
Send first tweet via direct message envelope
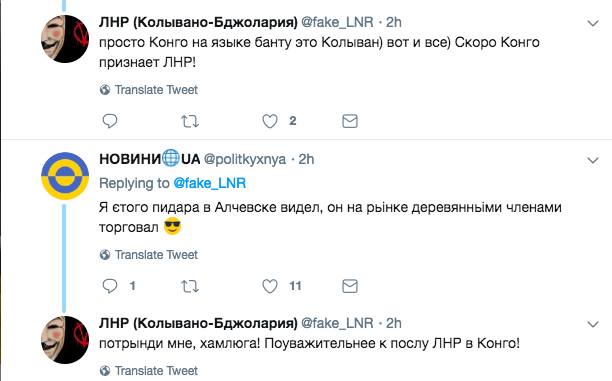coord(350,121)
